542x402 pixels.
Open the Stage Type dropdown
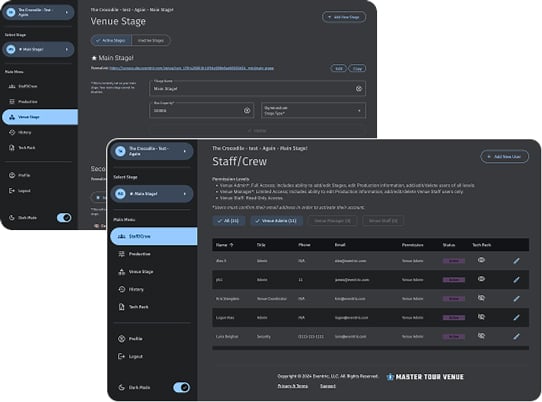pyautogui.click(x=313, y=111)
